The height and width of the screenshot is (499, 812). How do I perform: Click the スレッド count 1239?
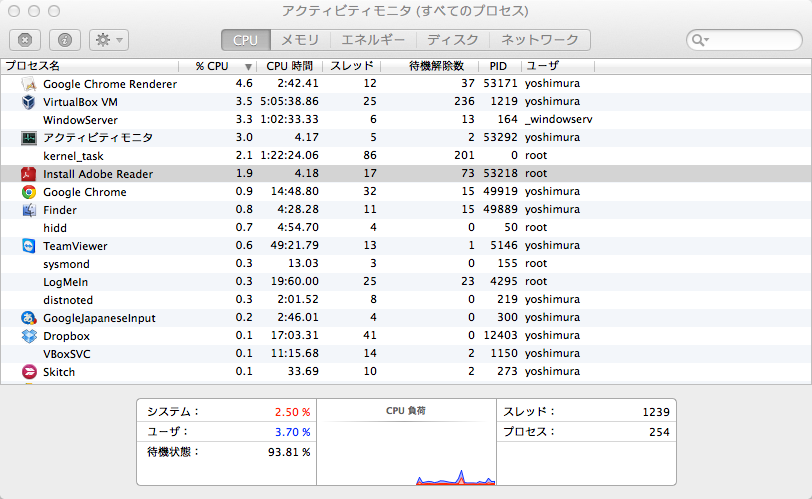tap(656, 412)
